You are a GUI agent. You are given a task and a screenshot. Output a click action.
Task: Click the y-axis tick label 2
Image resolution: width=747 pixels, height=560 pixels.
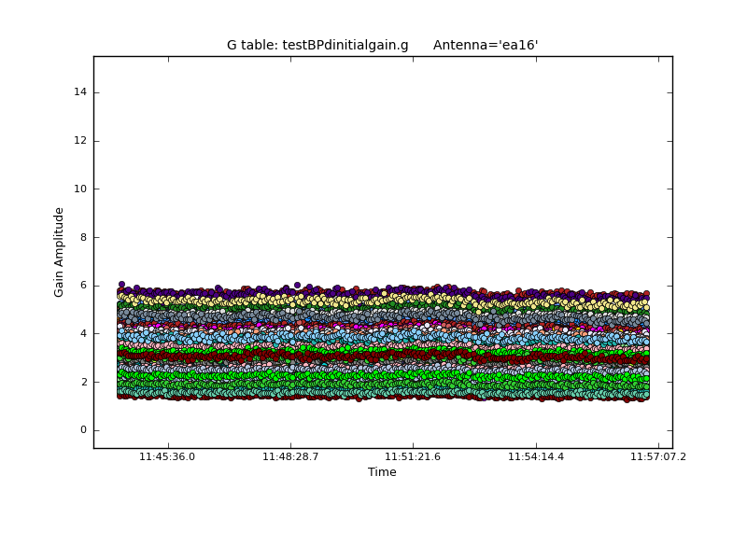point(83,382)
